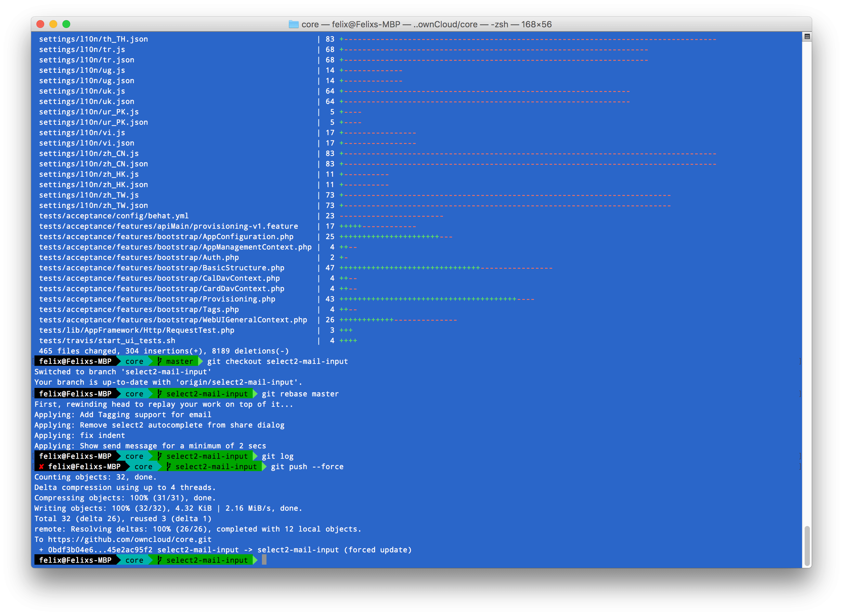
Task: Click the '465 files changed' summary line
Action: (x=163, y=351)
